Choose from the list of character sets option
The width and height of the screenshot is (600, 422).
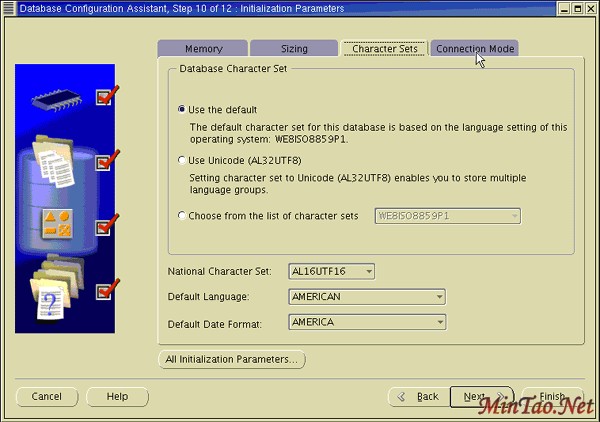181,215
